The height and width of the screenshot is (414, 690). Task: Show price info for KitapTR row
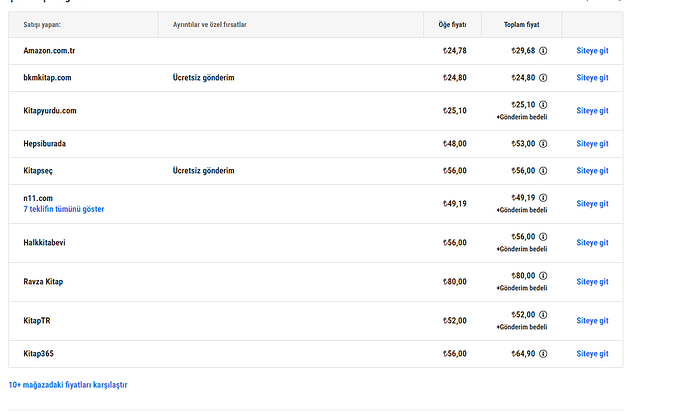tap(543, 315)
